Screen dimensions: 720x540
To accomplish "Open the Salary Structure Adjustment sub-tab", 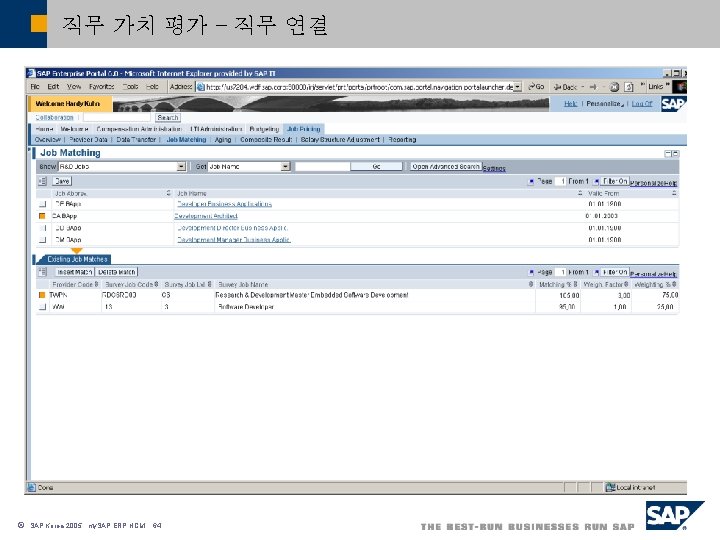I will 340,140.
